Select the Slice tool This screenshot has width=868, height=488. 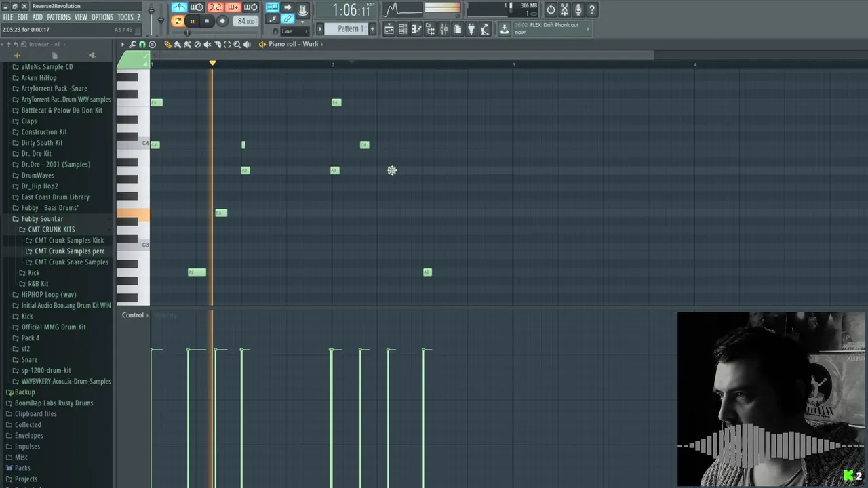tap(217, 44)
